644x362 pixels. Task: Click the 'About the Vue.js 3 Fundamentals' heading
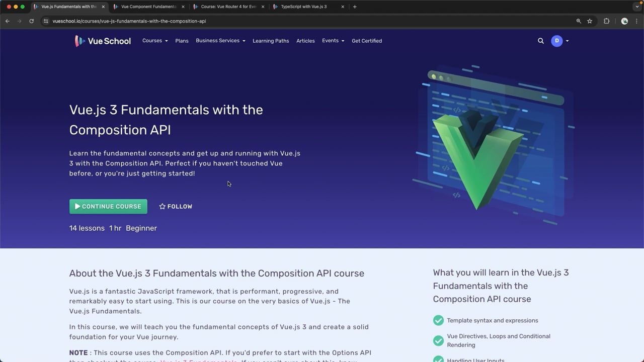pos(217,274)
